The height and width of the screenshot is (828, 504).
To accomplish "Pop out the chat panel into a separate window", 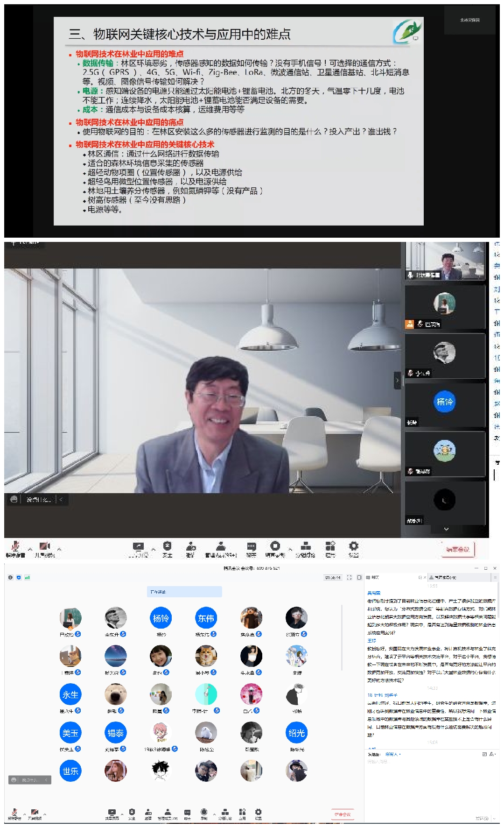I will pyautogui.click(x=420, y=577).
